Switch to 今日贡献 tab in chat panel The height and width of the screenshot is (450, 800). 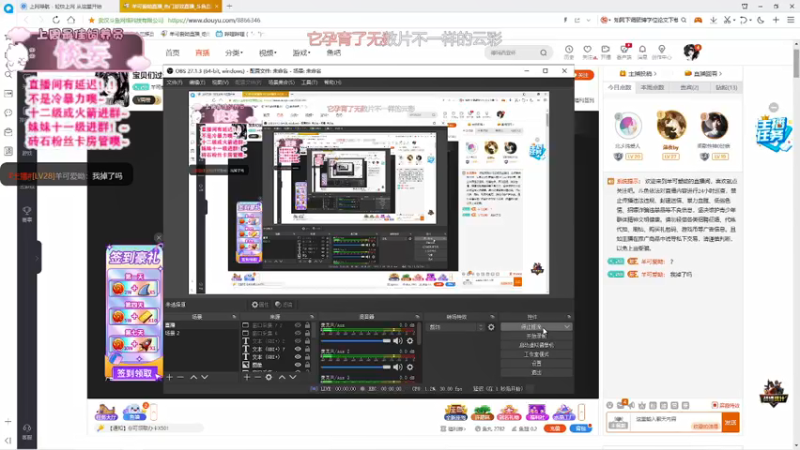pos(619,87)
